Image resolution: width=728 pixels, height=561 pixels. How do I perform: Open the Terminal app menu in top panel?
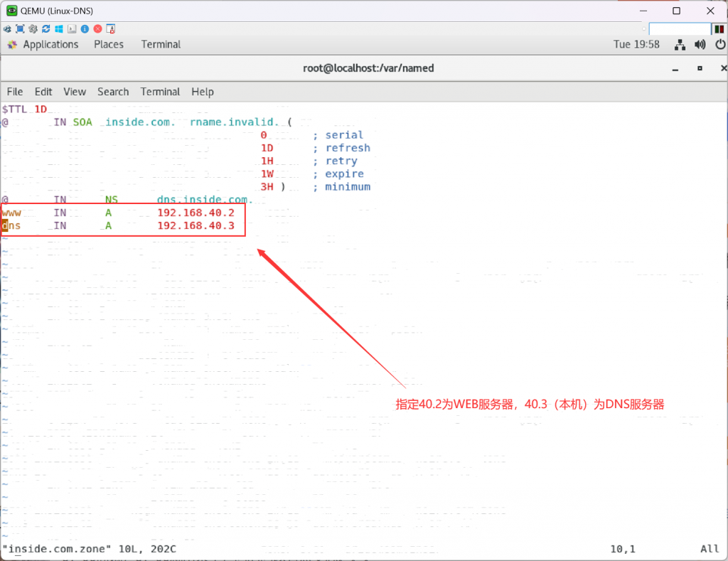pos(161,44)
